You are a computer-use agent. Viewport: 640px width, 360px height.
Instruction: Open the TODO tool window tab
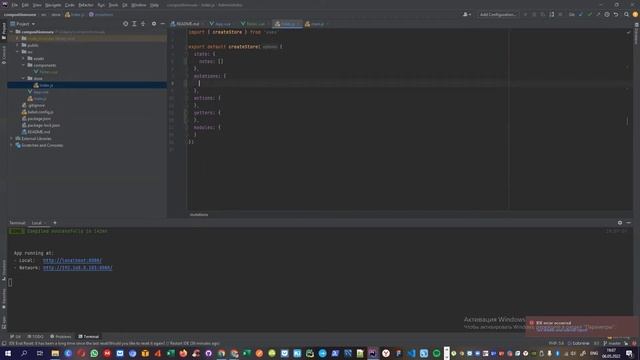[x=36, y=337]
